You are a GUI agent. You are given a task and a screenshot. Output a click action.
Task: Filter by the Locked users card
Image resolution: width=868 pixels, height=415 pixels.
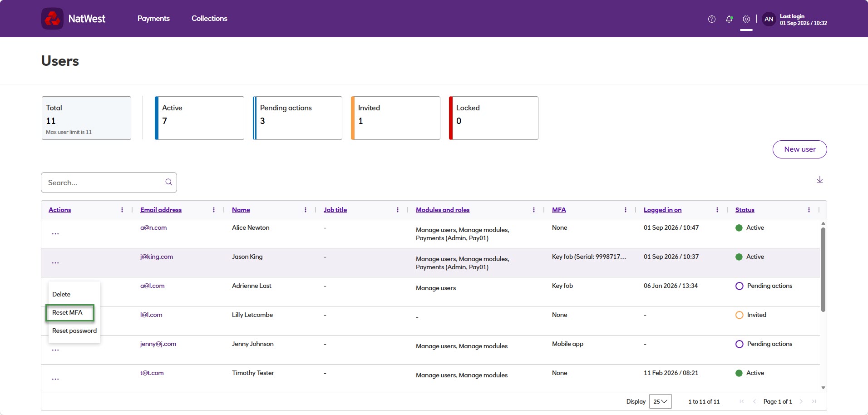[x=493, y=118]
